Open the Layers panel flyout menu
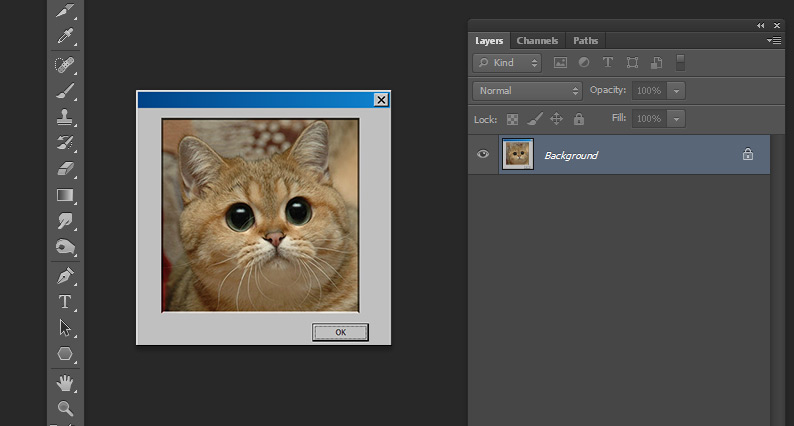794x426 pixels. click(774, 41)
